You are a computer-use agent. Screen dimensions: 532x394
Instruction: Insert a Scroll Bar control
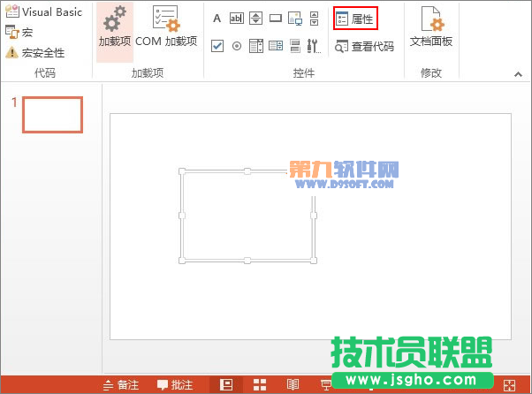(x=315, y=19)
